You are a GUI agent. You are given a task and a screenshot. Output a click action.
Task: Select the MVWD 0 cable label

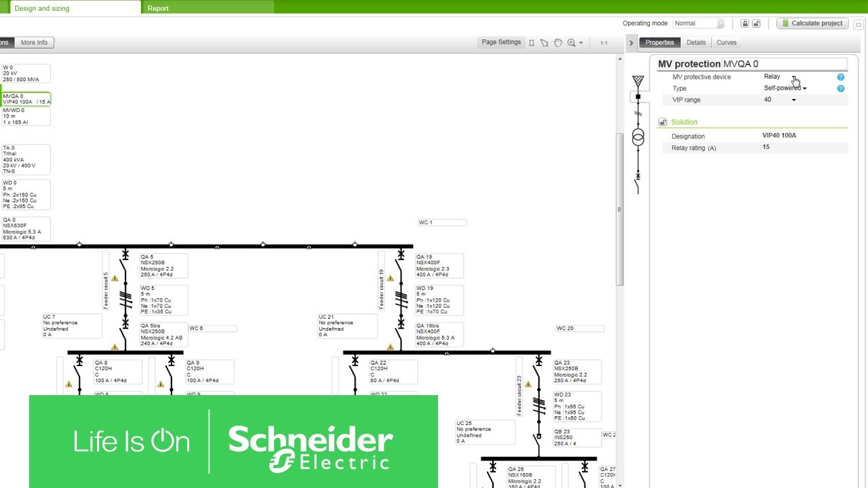[x=26, y=116]
